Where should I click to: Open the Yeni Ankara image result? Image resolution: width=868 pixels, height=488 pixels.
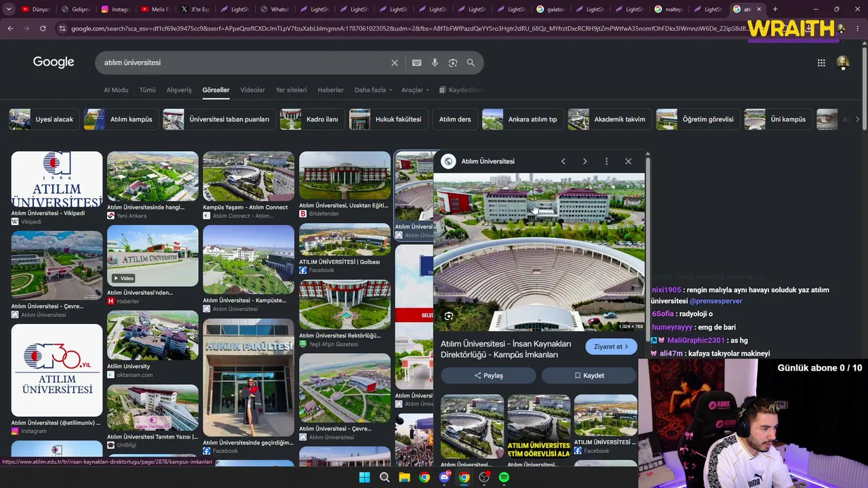[x=153, y=177]
